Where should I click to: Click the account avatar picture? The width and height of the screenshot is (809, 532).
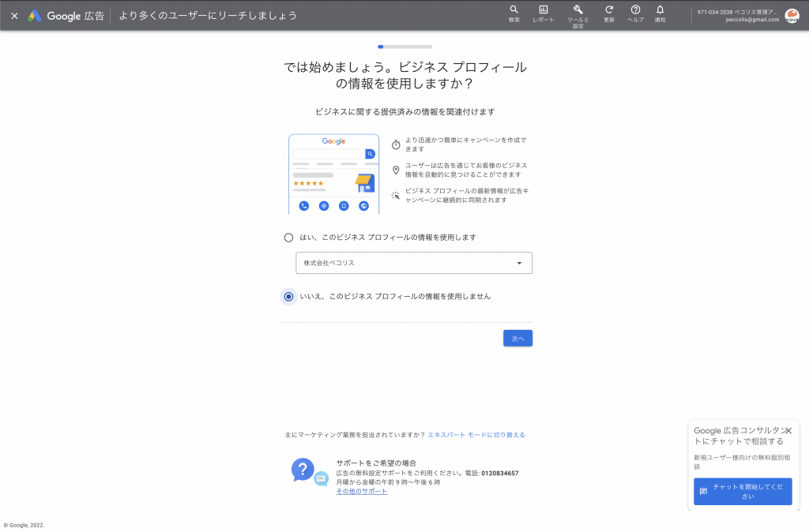coord(792,16)
